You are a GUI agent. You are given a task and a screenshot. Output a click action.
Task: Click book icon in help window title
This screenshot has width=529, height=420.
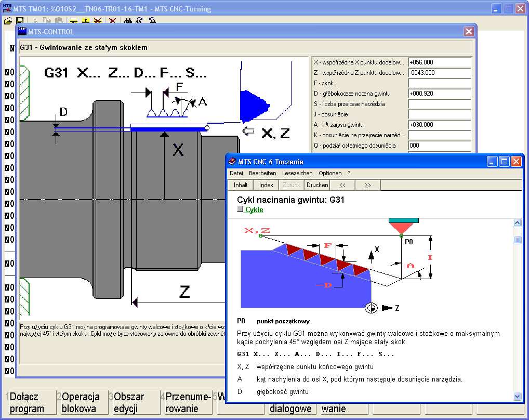[x=232, y=161]
